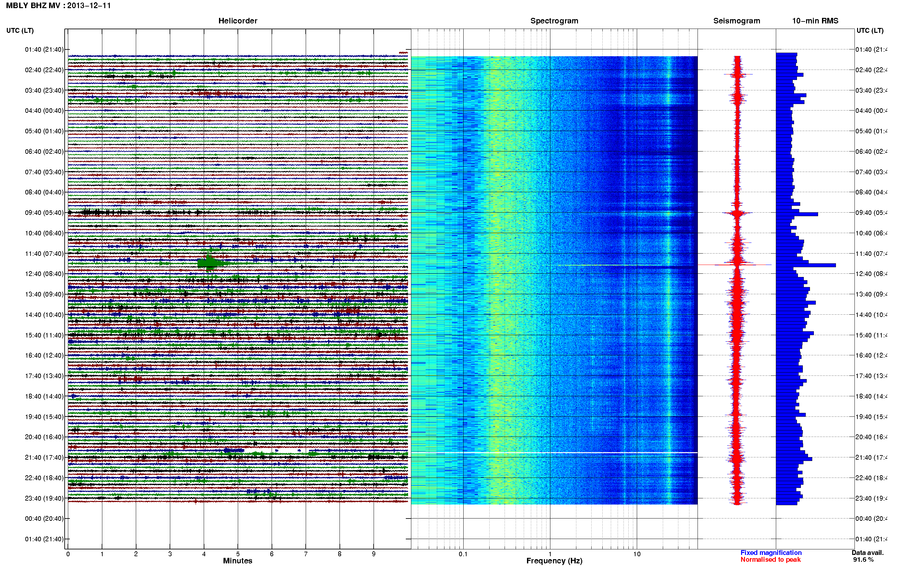Click the left '11:40 (07:40)' time label
Viewport: 924px width, 578px height.
pyautogui.click(x=44, y=254)
